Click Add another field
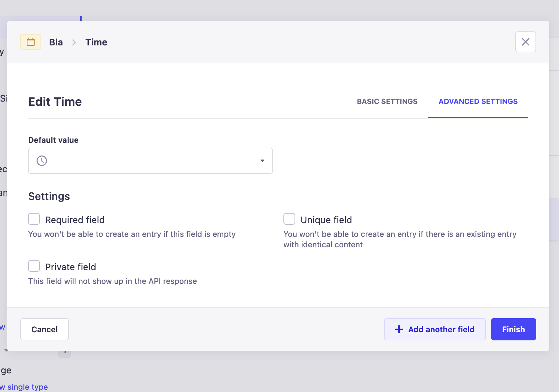Screen dimensions: 559x392 pos(435,329)
